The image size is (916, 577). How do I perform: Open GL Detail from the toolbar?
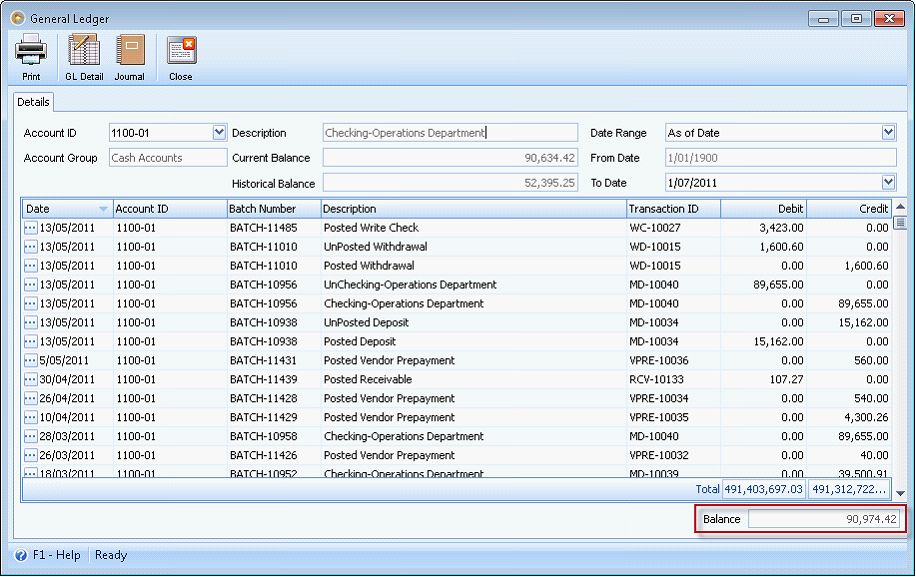(84, 57)
